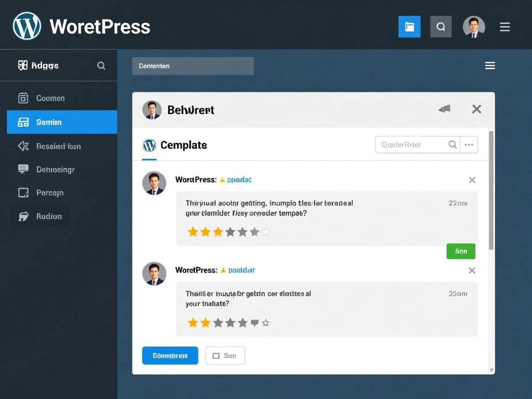Image resolution: width=532 pixels, height=399 pixels.
Task: Click the search icon inside the search field
Action: (x=452, y=145)
